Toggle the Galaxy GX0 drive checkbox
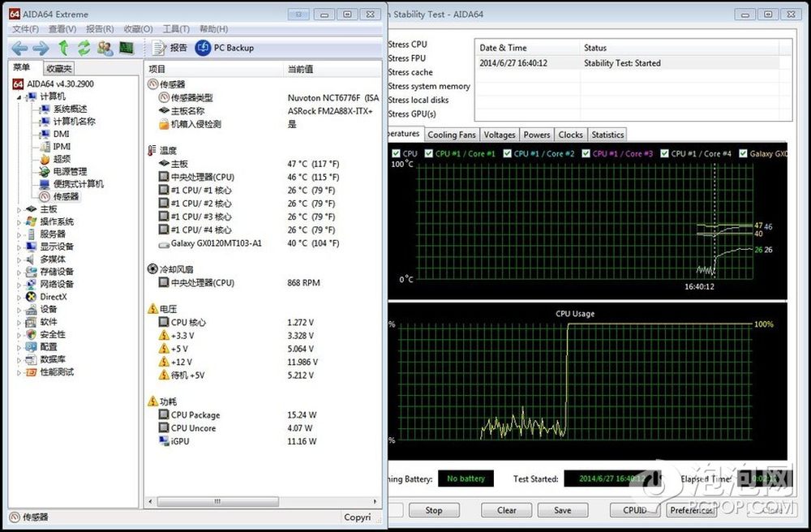 pyautogui.click(x=743, y=153)
